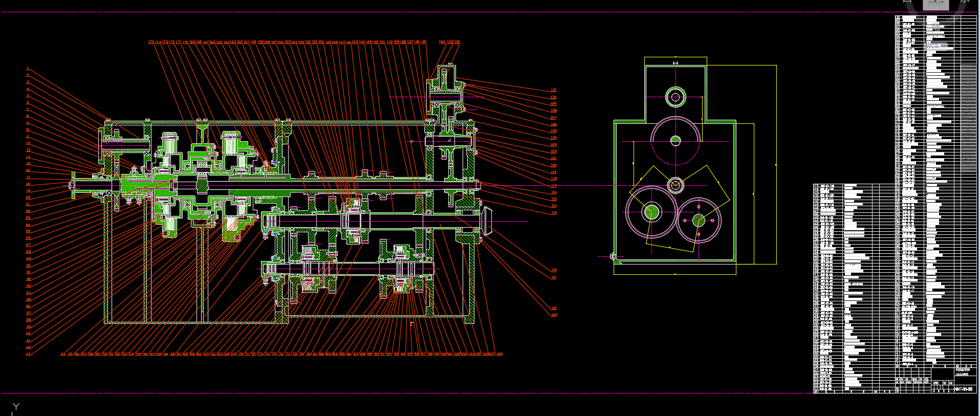Expand the orbit options dropdown arrow
980x416 pixels.
968,144
